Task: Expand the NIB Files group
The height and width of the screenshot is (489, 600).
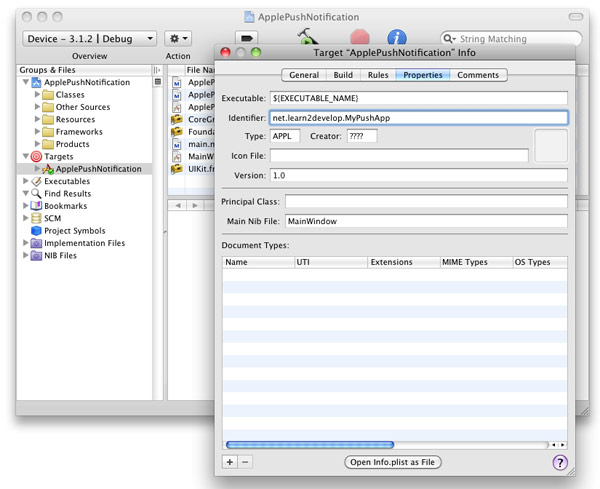Action: click(x=25, y=255)
